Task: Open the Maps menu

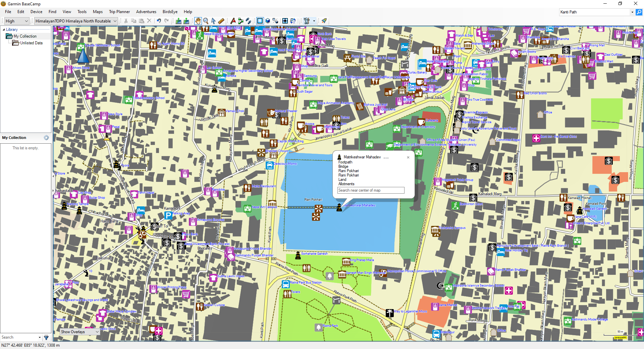Action: (98, 12)
